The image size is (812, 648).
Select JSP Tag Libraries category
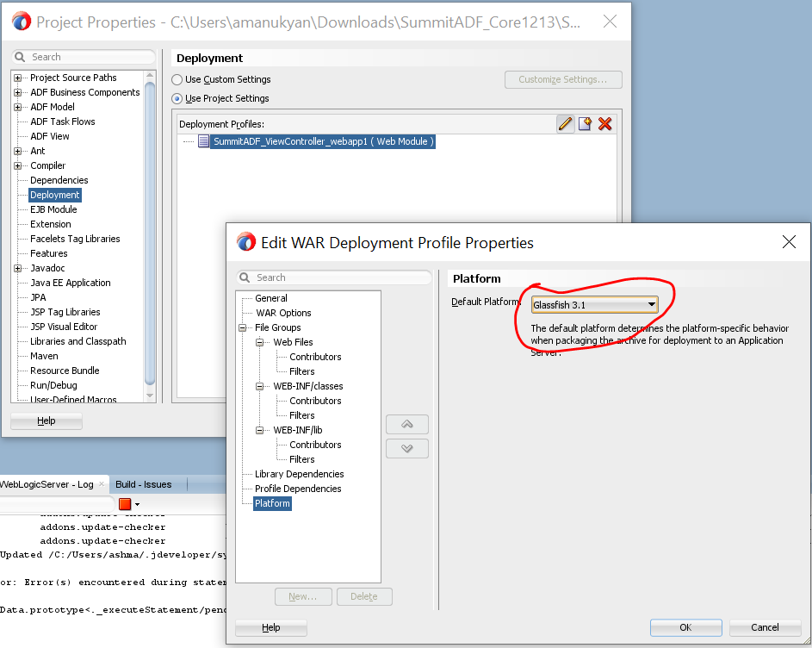(65, 312)
